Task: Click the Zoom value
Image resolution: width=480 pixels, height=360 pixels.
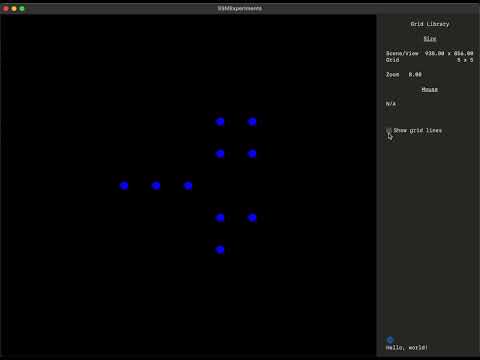Action: click(415, 75)
